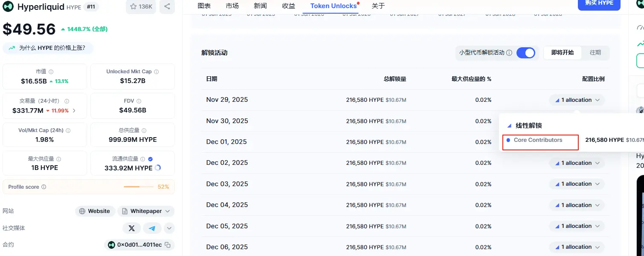
Task: Open the info icon beside Unlocked Mkt Cap
Action: 156,72
